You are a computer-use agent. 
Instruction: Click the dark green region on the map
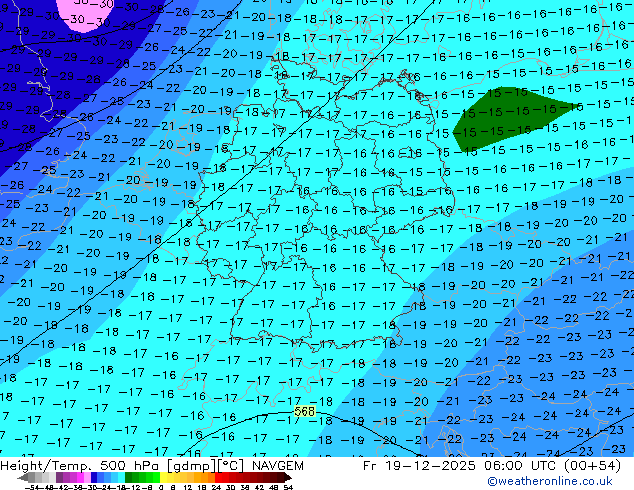[500, 112]
